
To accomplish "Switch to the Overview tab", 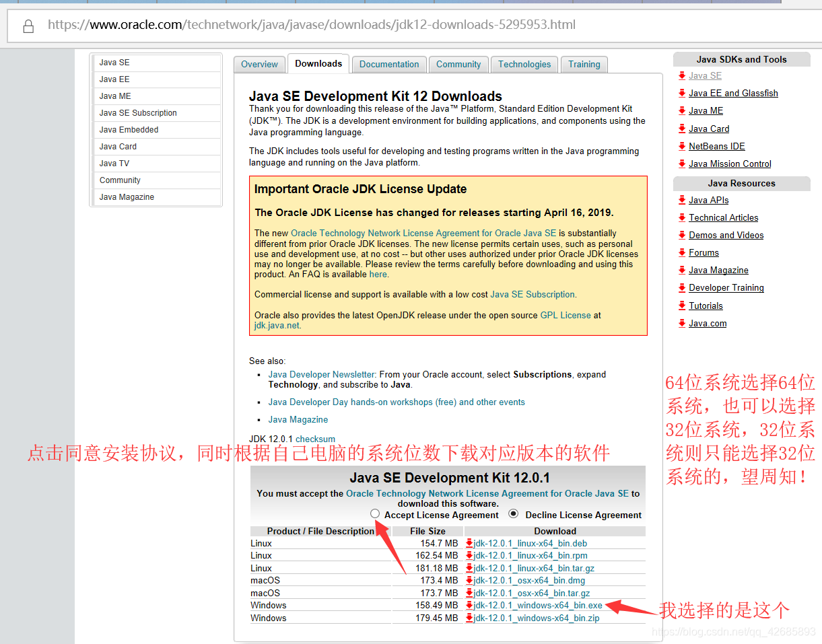I will click(x=259, y=65).
